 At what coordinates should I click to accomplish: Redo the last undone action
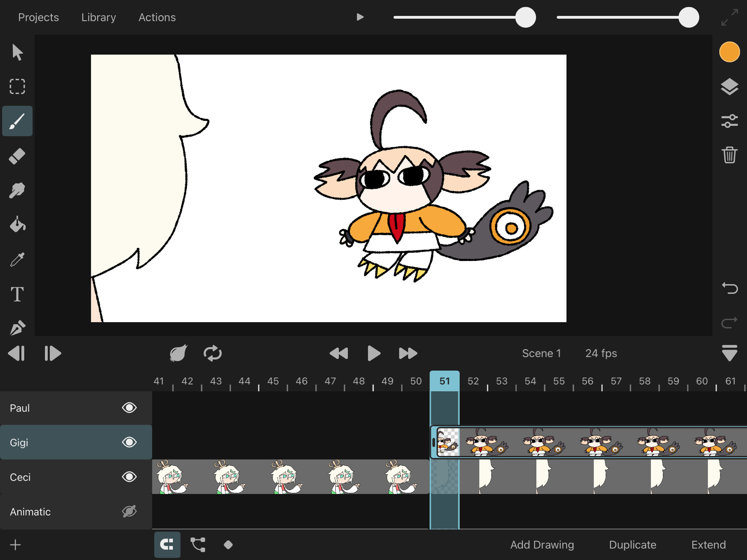(x=729, y=323)
